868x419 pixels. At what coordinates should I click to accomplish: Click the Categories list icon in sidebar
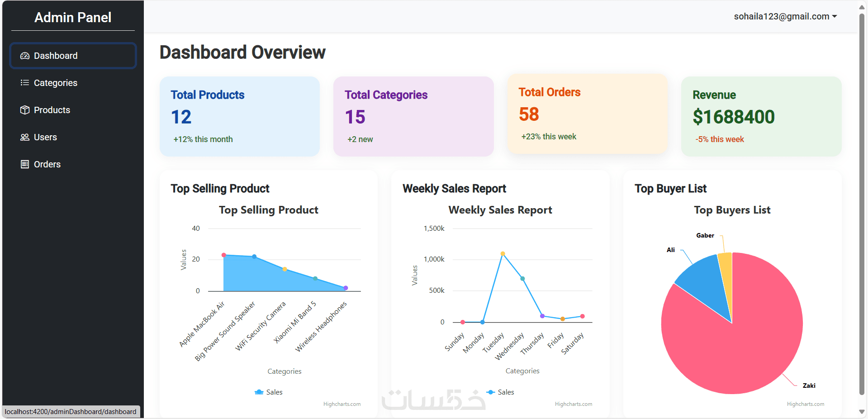coord(25,83)
